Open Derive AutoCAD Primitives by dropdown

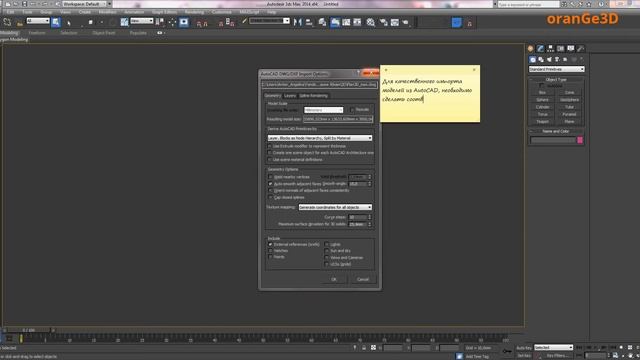coord(320,138)
